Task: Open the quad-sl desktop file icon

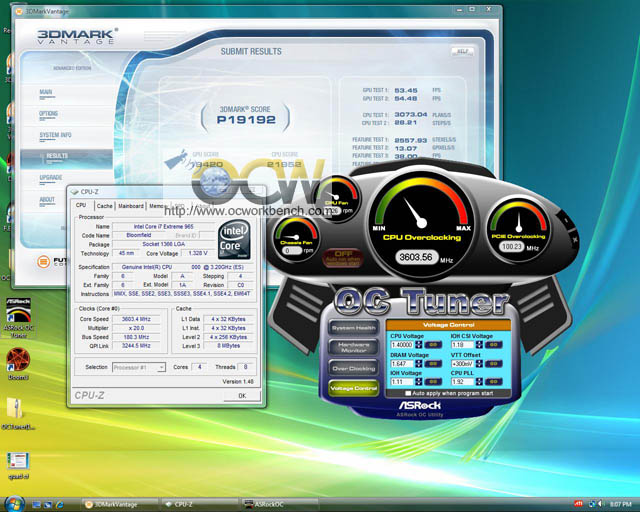Action: 18,465
